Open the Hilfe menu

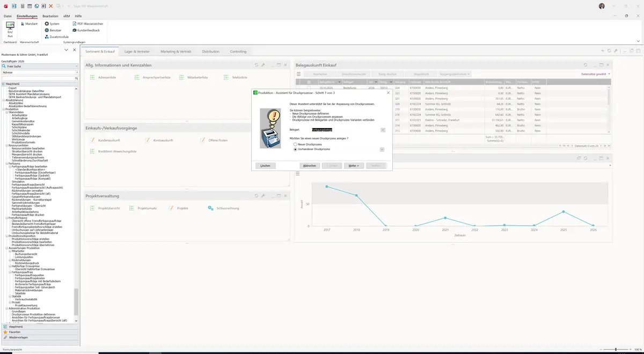(78, 16)
